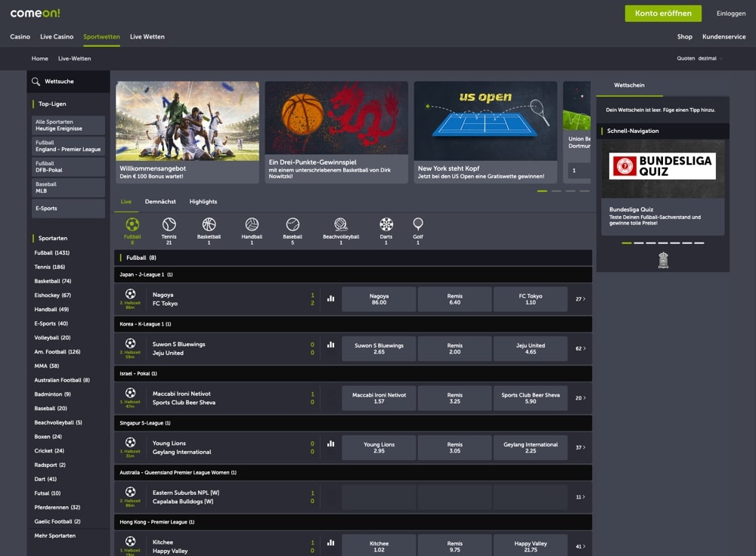Open statistics icon for Young Lions match

point(331,443)
